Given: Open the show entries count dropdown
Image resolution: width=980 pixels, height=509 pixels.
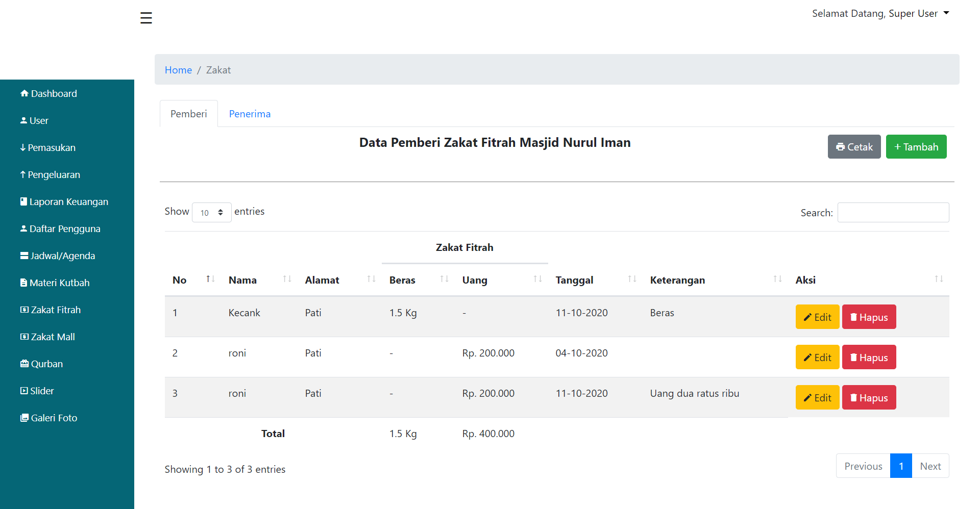Looking at the screenshot, I should 211,212.
